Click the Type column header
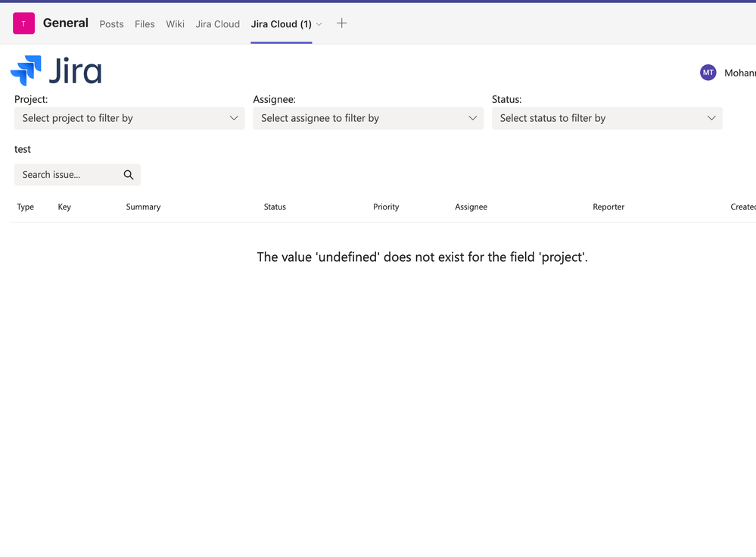 point(25,207)
